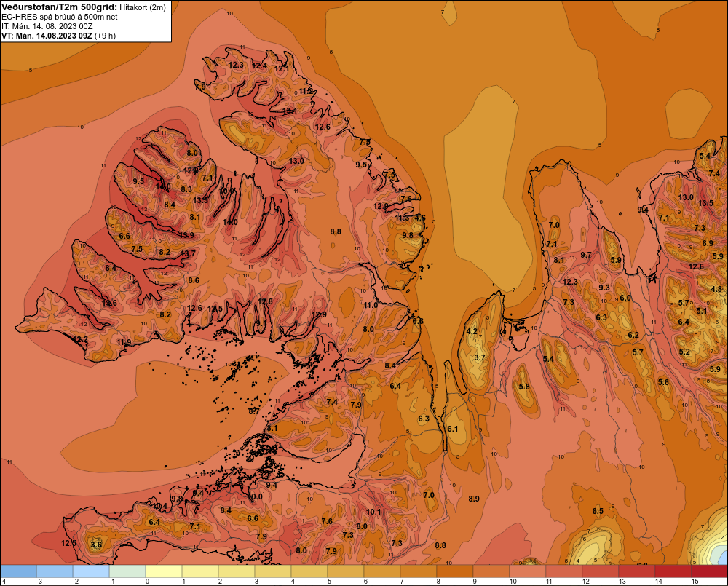Select the light blue legend swatch between -2 and -1

coord(91,571)
